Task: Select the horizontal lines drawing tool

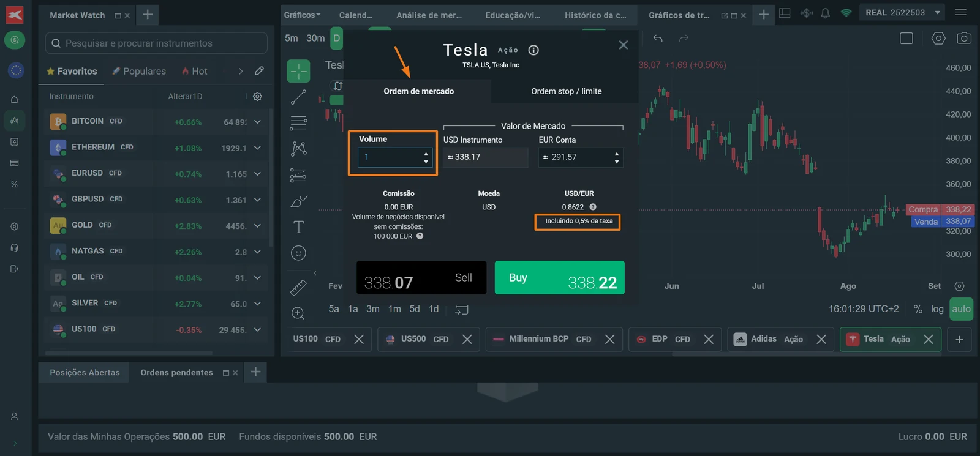Action: click(x=298, y=123)
